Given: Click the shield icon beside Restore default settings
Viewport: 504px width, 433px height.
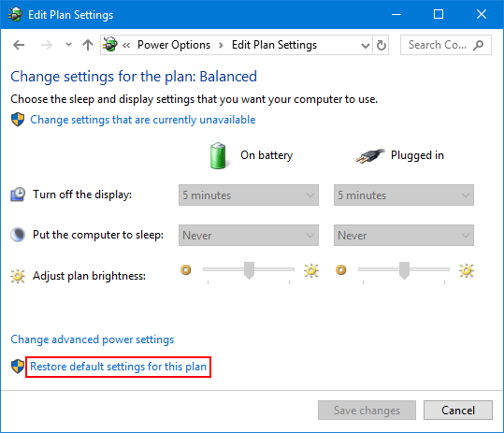Looking at the screenshot, I should pos(18,367).
